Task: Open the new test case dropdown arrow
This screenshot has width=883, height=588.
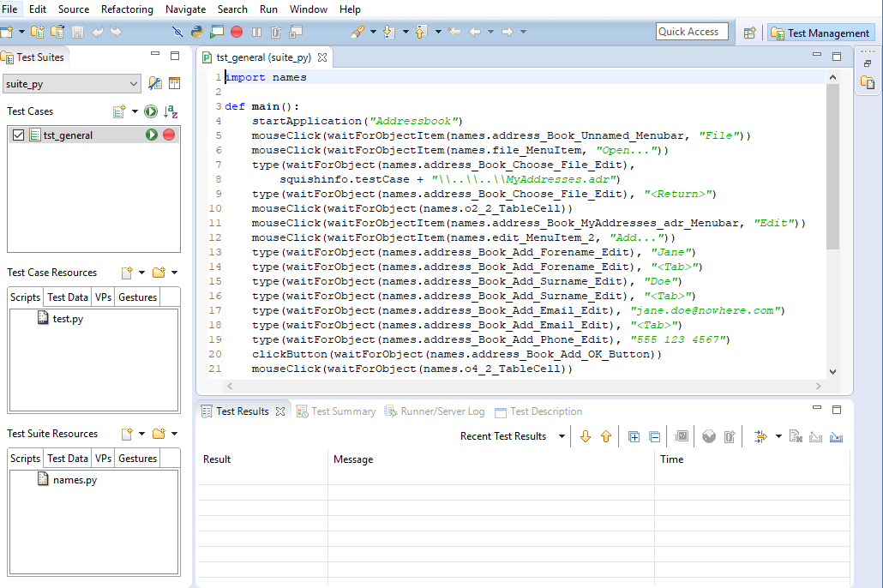Action: pyautogui.click(x=135, y=111)
